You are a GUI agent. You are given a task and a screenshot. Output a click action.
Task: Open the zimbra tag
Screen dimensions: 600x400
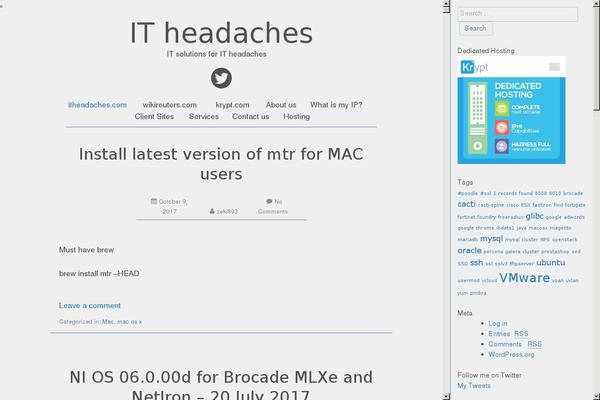[478, 293]
